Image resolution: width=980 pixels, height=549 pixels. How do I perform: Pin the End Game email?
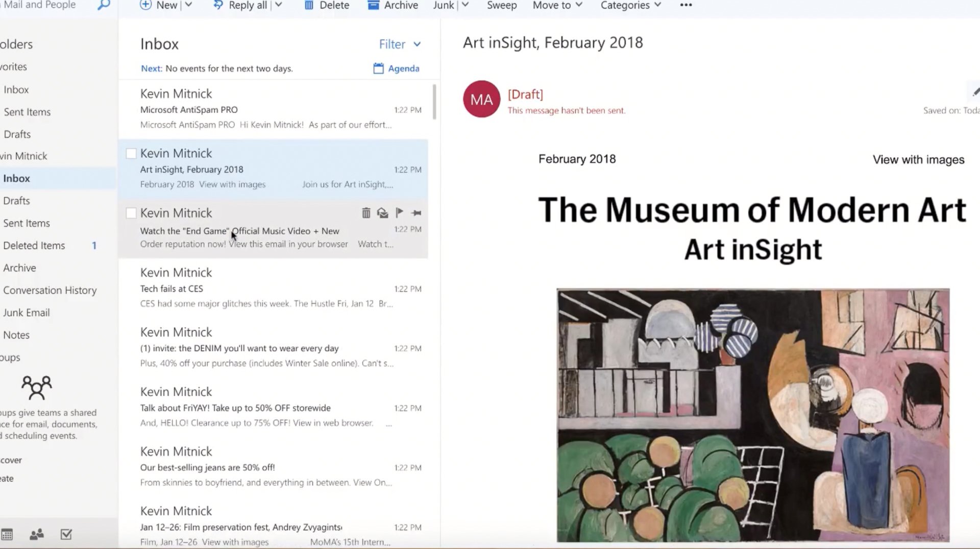(416, 213)
